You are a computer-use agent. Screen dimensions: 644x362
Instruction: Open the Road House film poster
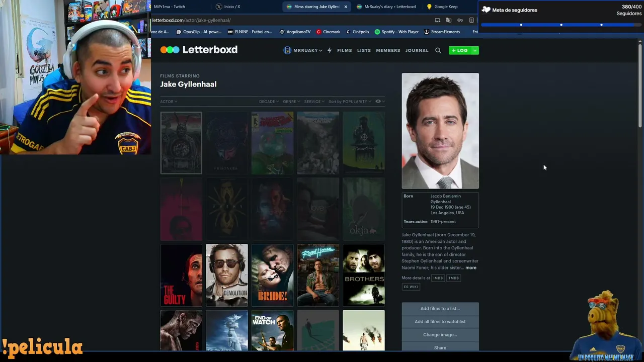coord(318,275)
